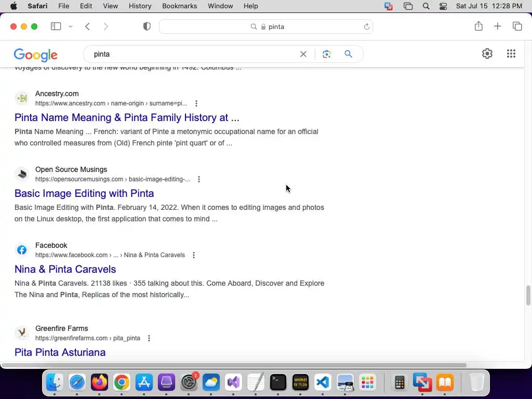Click the Open Source Musings favicon

22,174
